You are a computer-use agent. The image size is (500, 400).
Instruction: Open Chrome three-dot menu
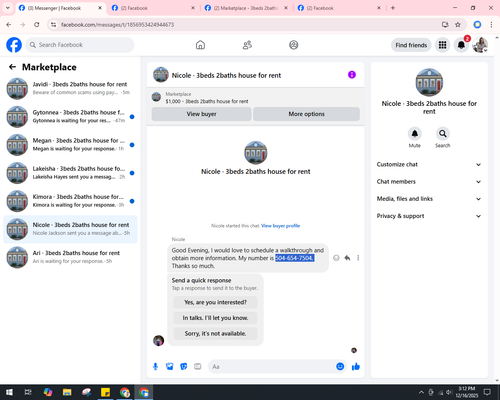coord(491,25)
